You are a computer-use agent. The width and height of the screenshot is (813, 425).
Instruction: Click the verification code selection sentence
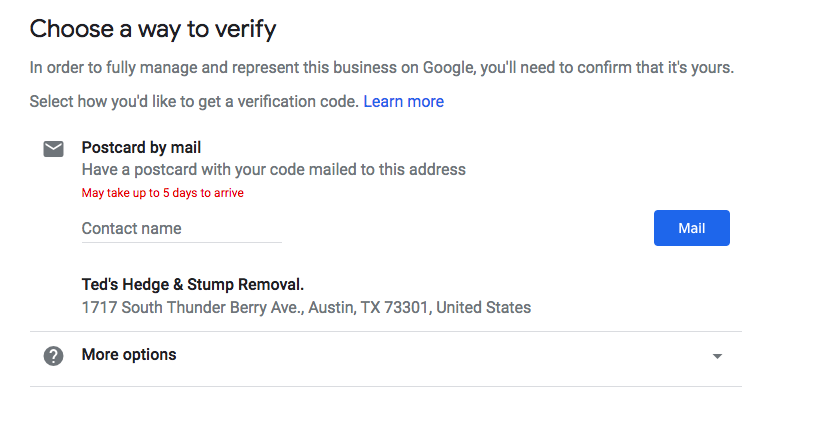(193, 102)
